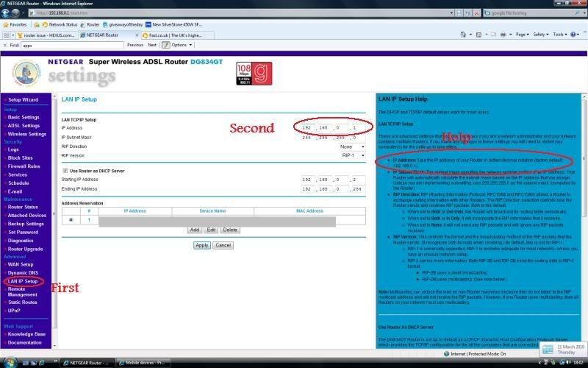Click the search magnifier icon
Image resolution: width=588 pixels, height=368 pixels.
(x=578, y=13)
